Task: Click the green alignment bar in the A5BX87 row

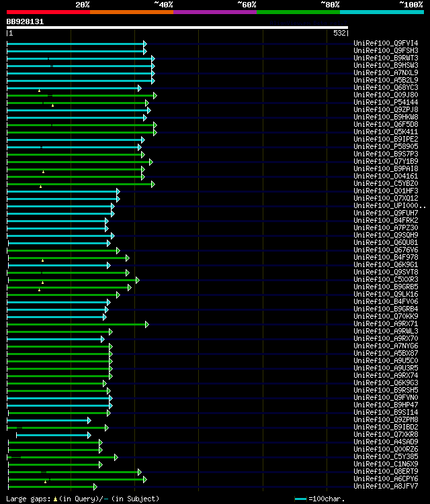Action: (60, 354)
